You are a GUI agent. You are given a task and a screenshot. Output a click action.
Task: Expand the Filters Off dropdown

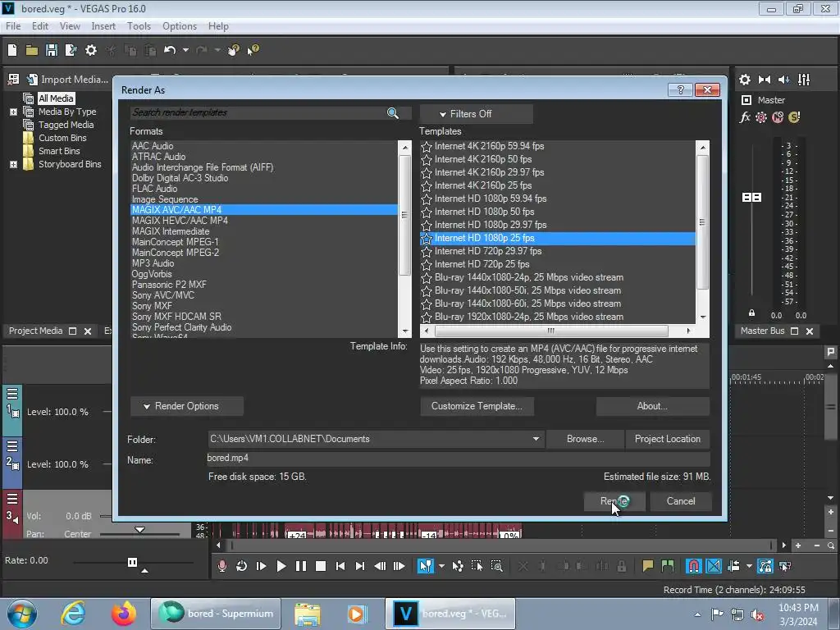(477, 114)
